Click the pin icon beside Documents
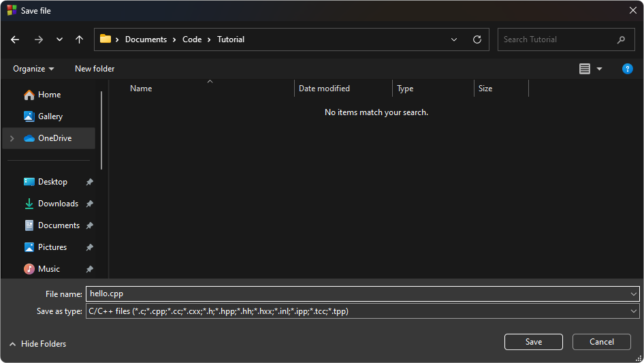 90,225
